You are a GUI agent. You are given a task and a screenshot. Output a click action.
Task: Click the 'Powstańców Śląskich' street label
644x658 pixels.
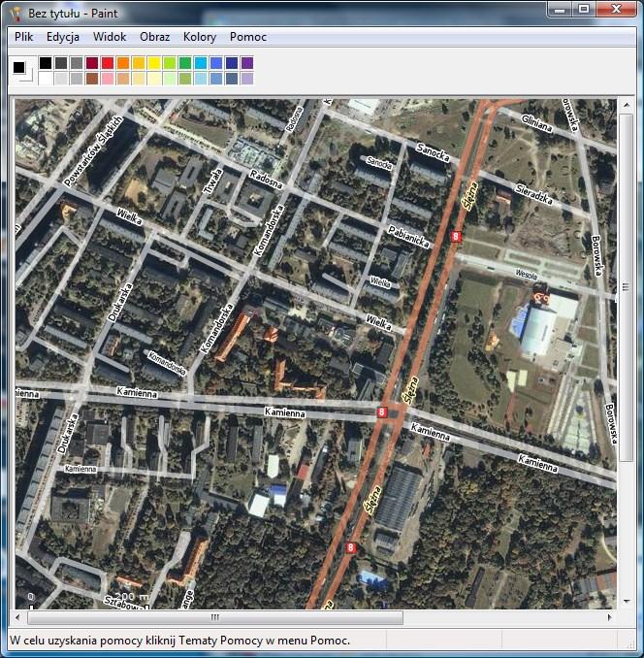pyautogui.click(x=93, y=151)
